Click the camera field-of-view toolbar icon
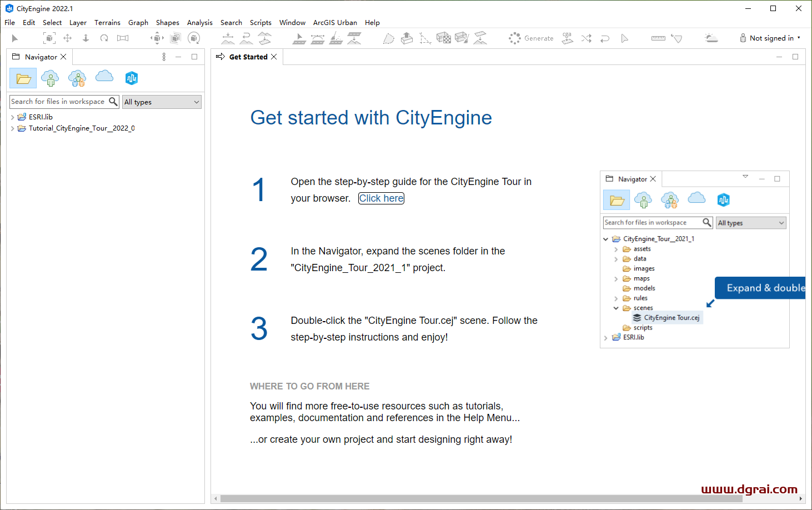Viewport: 812px width, 510px height. click(123, 38)
